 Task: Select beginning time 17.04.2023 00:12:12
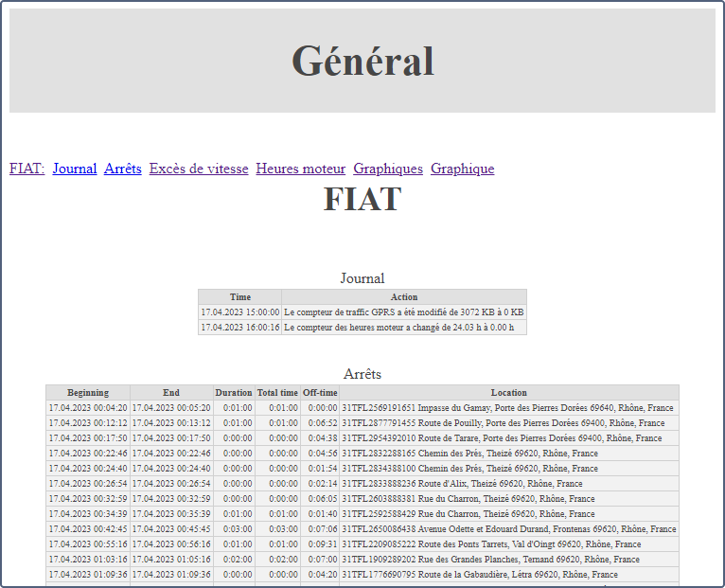click(88, 423)
